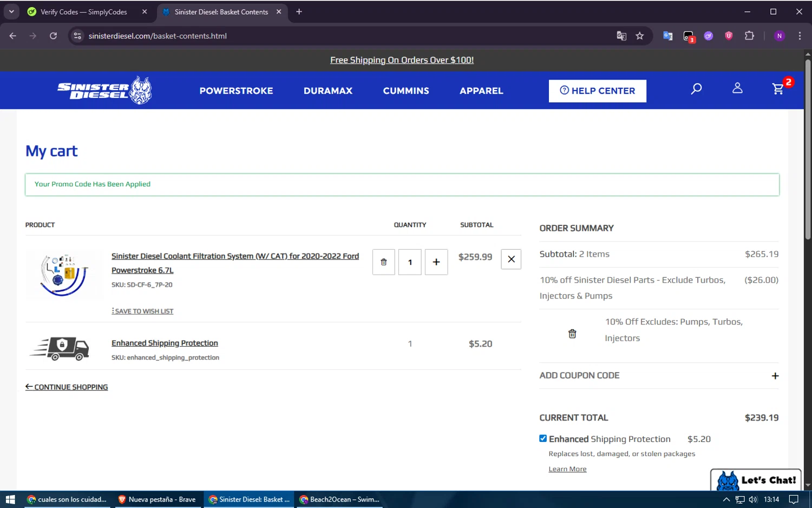
Task: Show hidden system tray icons
Action: pos(726,499)
